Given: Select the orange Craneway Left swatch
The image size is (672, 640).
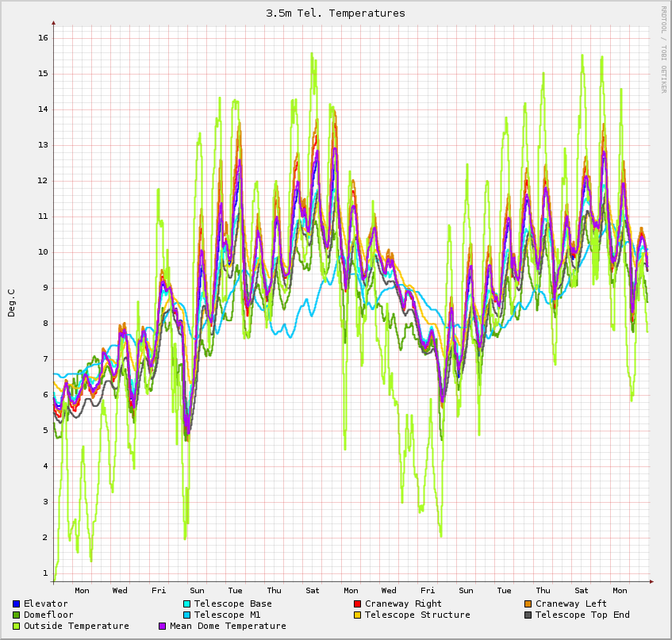Looking at the screenshot, I should pyautogui.click(x=528, y=604).
